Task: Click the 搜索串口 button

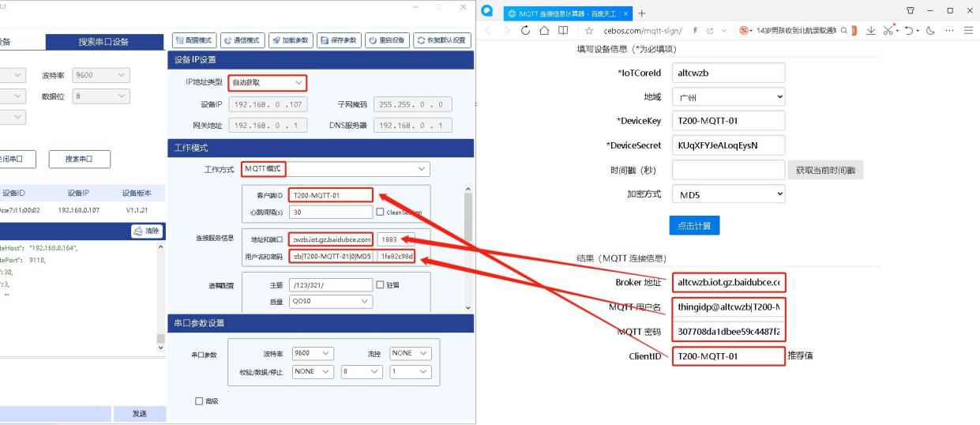Action: point(79,159)
